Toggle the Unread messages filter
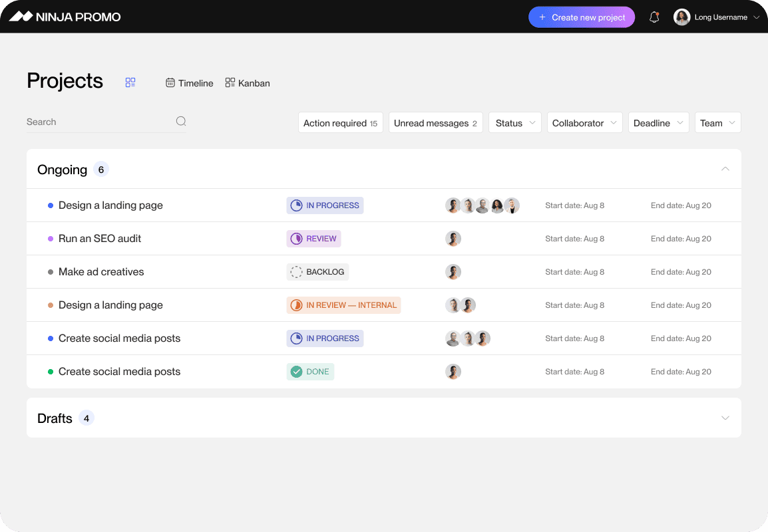Screen dimensions: 768x532 tap(435, 123)
